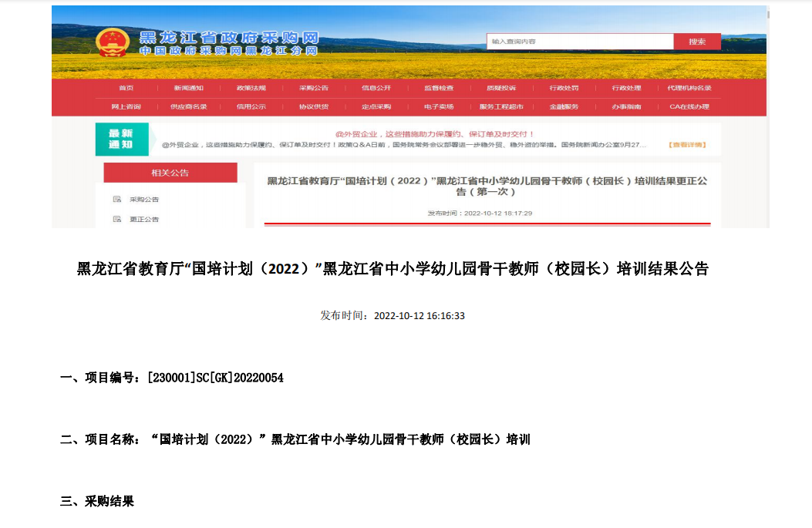Open the red @外贸企业 notice headline
This screenshot has width=812, height=528.
pyautogui.click(x=429, y=134)
